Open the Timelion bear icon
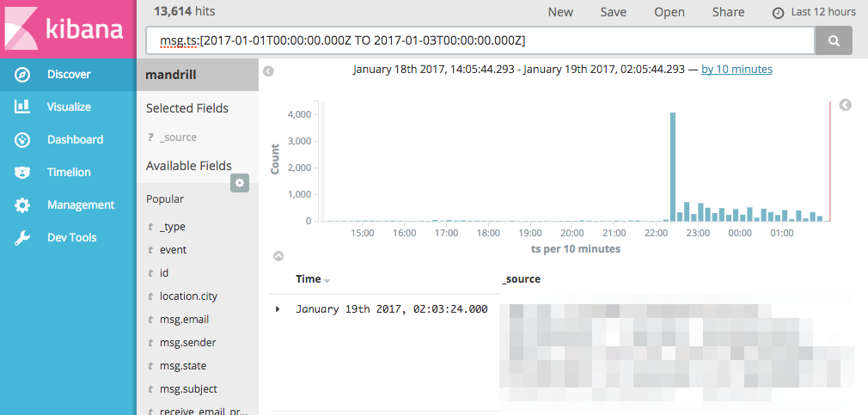Image resolution: width=868 pixels, height=415 pixels. (x=22, y=172)
